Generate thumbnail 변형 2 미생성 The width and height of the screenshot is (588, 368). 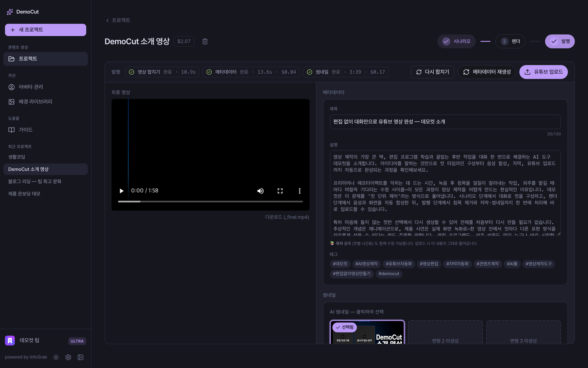(445, 332)
